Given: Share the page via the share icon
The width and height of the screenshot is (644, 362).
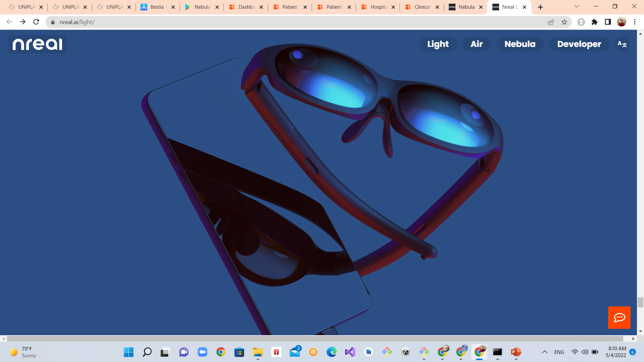Looking at the screenshot, I should point(551,22).
